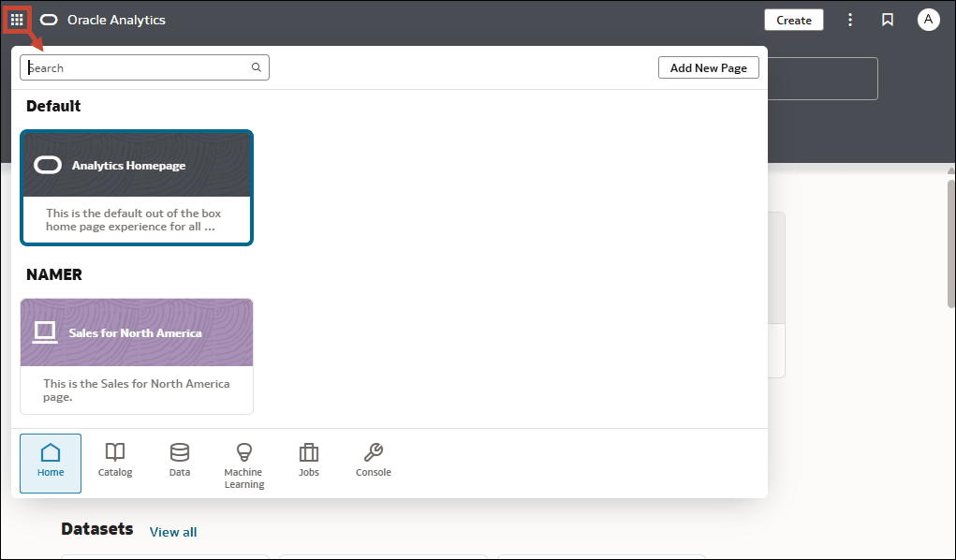The image size is (956, 560).
Task: Go to the Jobs page
Action: point(308,463)
